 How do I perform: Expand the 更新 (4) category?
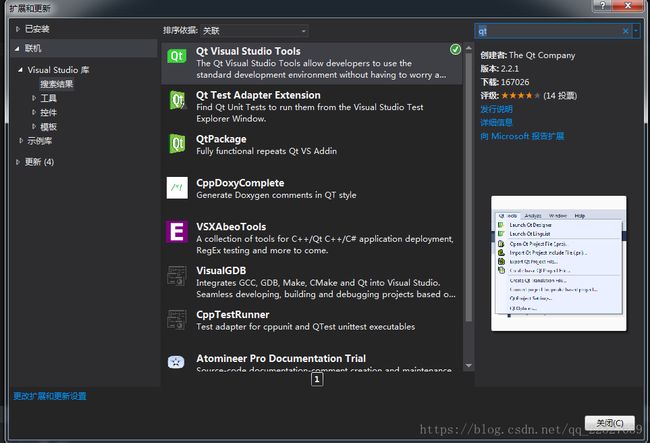17,162
